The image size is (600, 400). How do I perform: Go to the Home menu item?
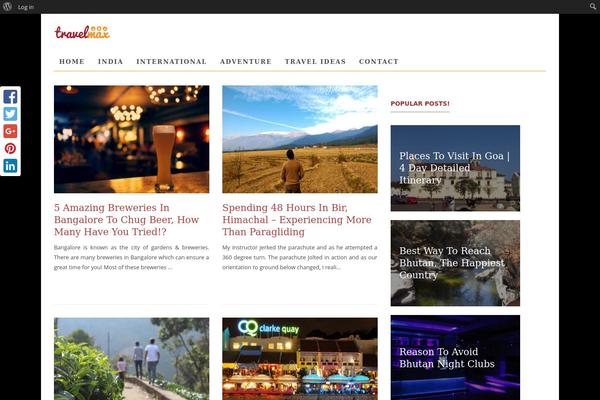pos(72,61)
